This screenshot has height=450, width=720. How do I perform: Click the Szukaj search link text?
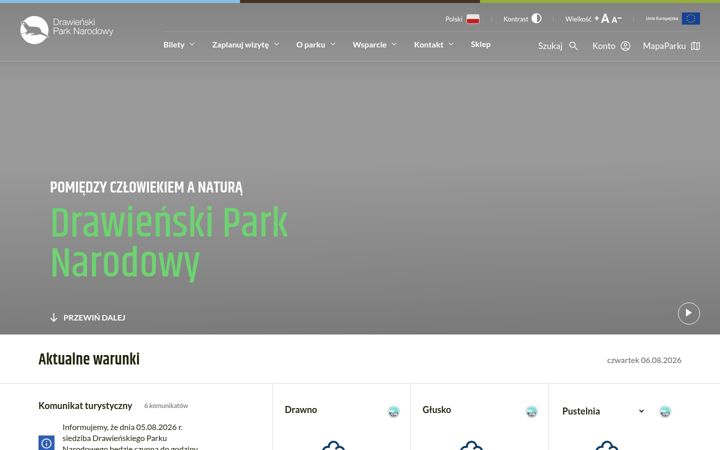tap(550, 46)
